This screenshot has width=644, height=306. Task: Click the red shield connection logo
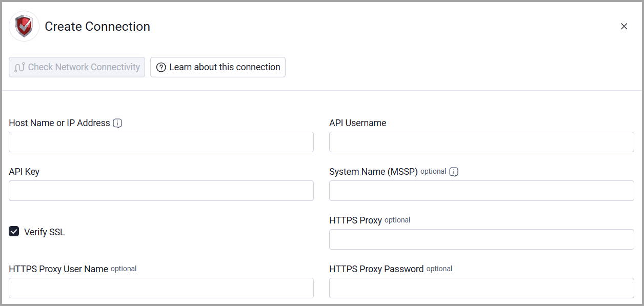coord(24,26)
